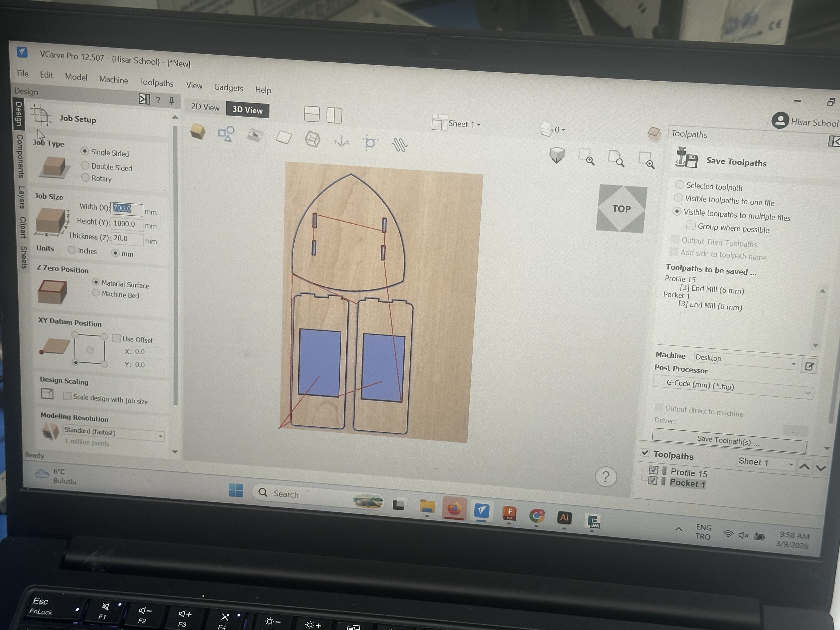Screen dimensions: 840x630
Task: Select the Double Sided job type
Action: pyautogui.click(x=85, y=166)
